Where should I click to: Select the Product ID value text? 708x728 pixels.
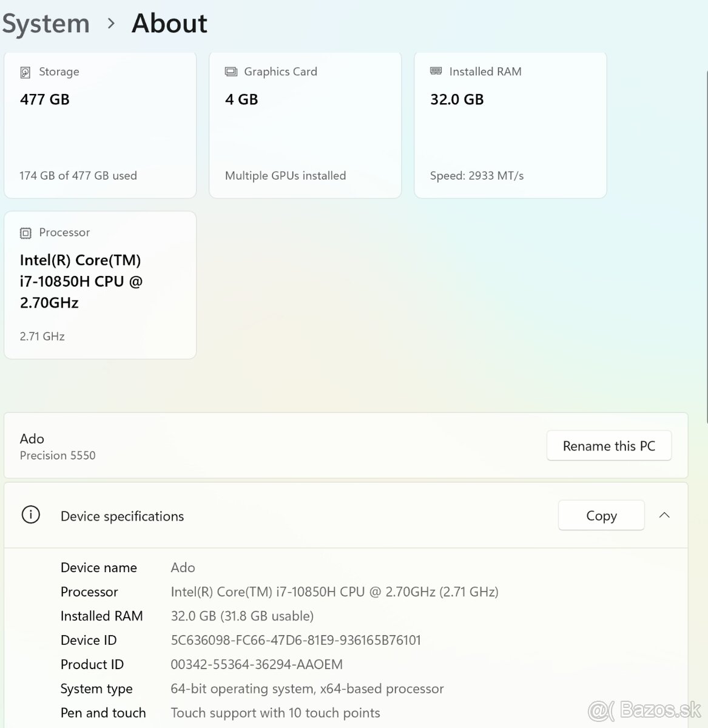click(256, 664)
